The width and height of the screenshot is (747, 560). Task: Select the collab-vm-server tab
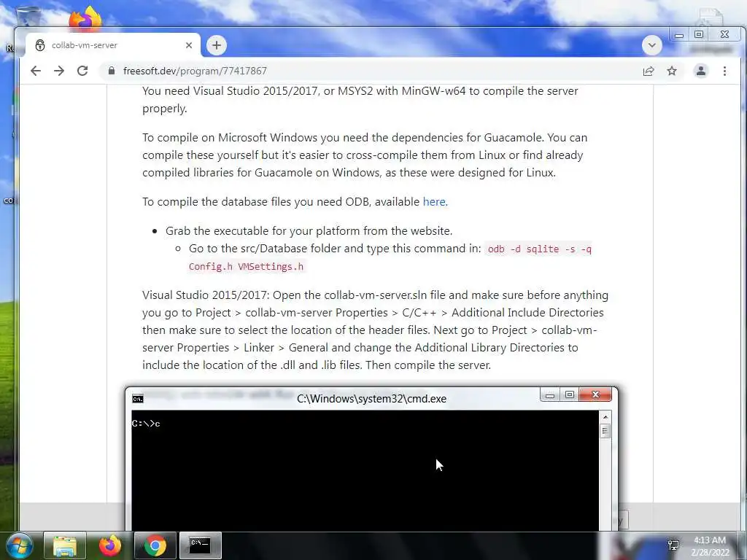(x=112, y=45)
